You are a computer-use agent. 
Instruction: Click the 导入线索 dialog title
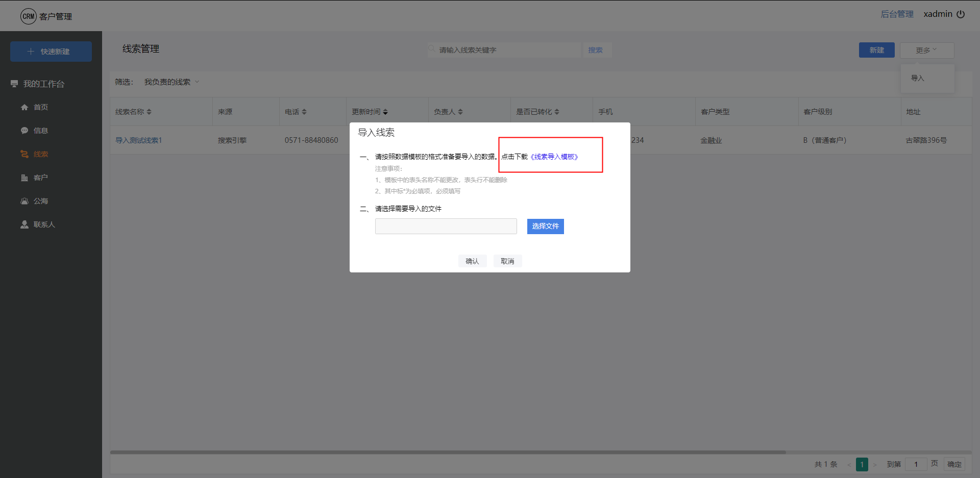(376, 133)
